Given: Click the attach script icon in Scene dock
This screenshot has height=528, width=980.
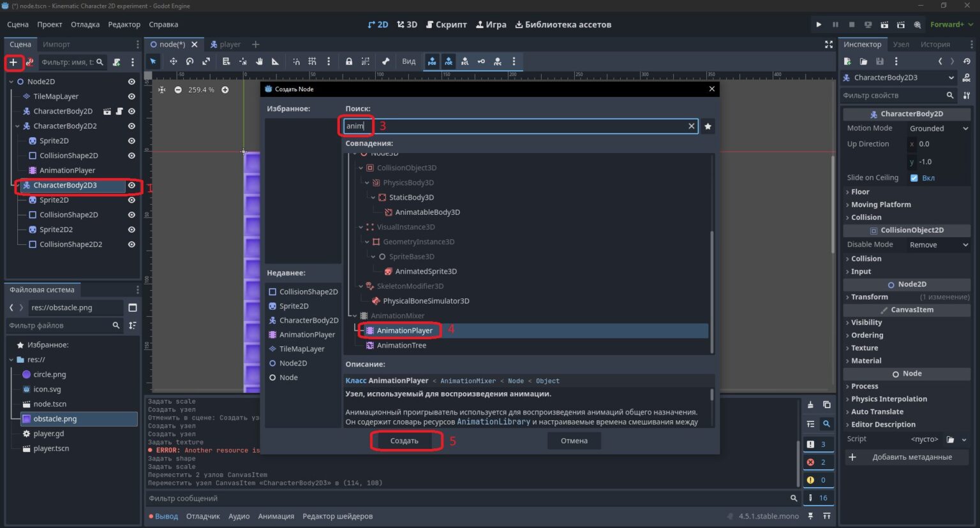Looking at the screenshot, I should click(x=117, y=62).
